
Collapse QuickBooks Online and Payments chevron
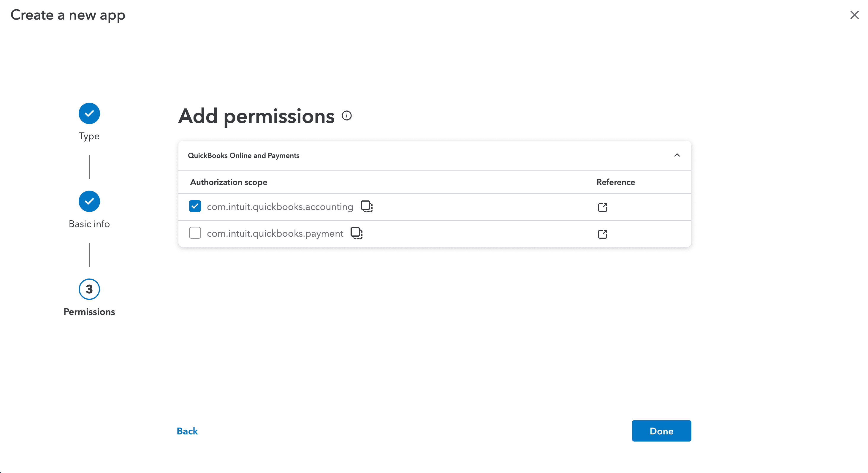click(677, 155)
